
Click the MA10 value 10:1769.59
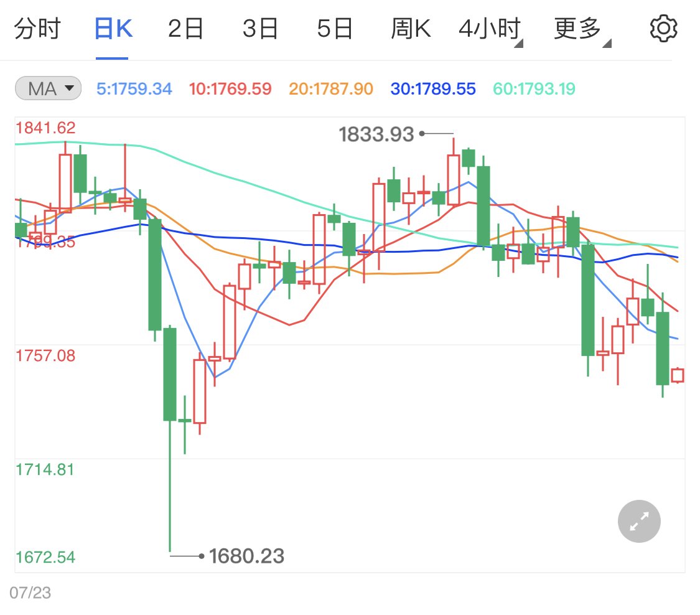click(230, 89)
